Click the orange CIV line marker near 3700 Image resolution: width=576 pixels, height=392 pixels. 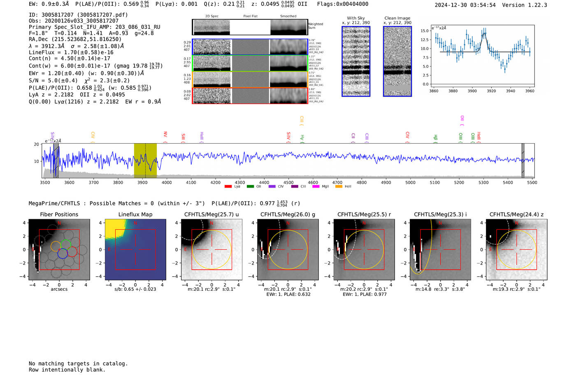click(x=93, y=137)
